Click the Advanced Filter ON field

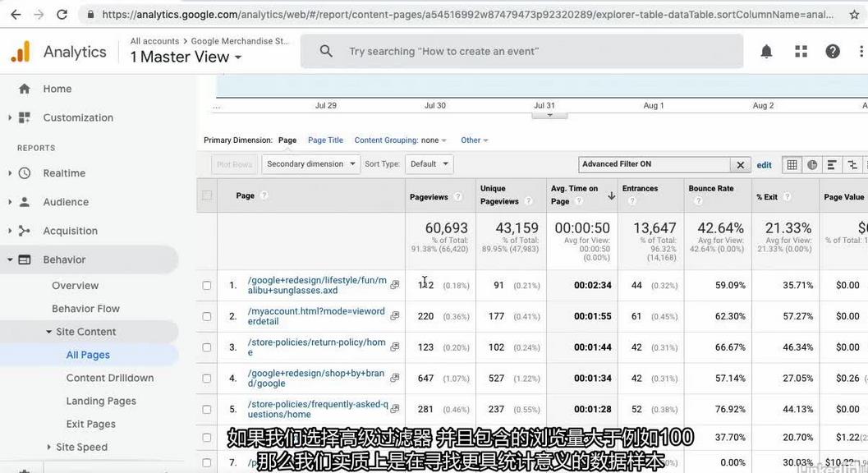(654, 164)
